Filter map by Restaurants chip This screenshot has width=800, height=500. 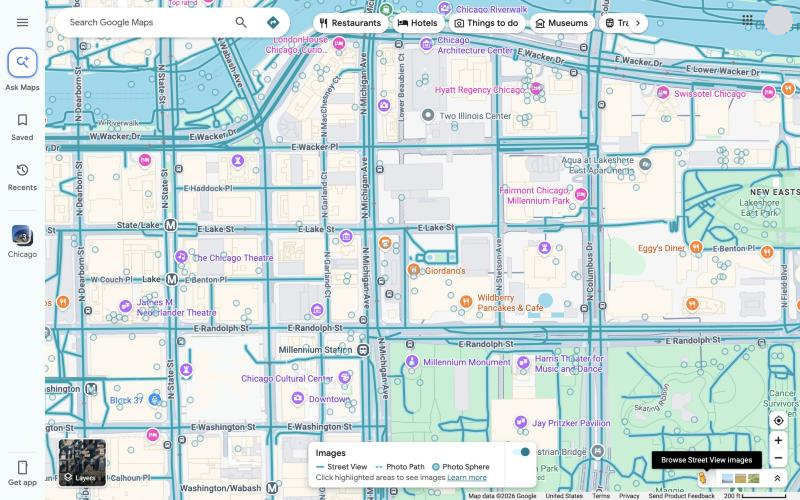(x=351, y=23)
